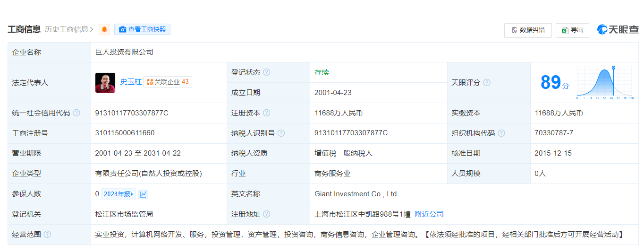Image resolution: width=644 pixels, height=245 pixels.
Task: Open the 参保人数 trend chart icon
Action: (x=143, y=194)
